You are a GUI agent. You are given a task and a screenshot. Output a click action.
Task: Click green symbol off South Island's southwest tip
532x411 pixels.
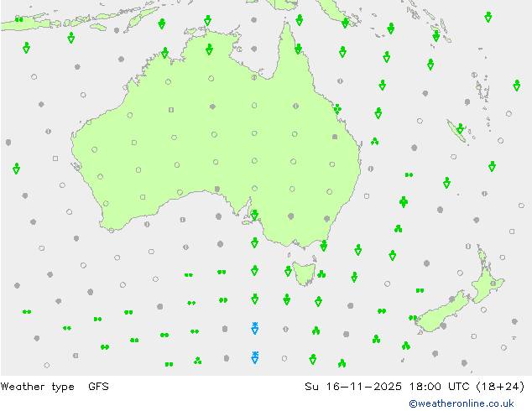pyautogui.click(x=413, y=318)
